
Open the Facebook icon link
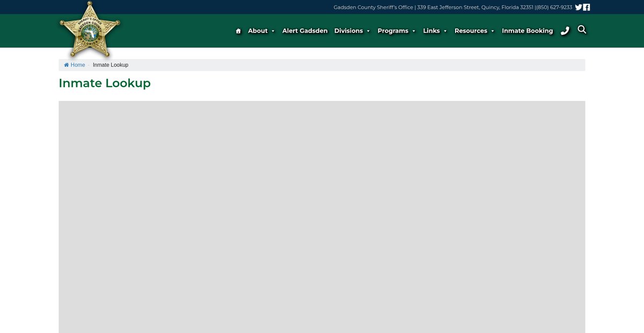click(x=587, y=8)
